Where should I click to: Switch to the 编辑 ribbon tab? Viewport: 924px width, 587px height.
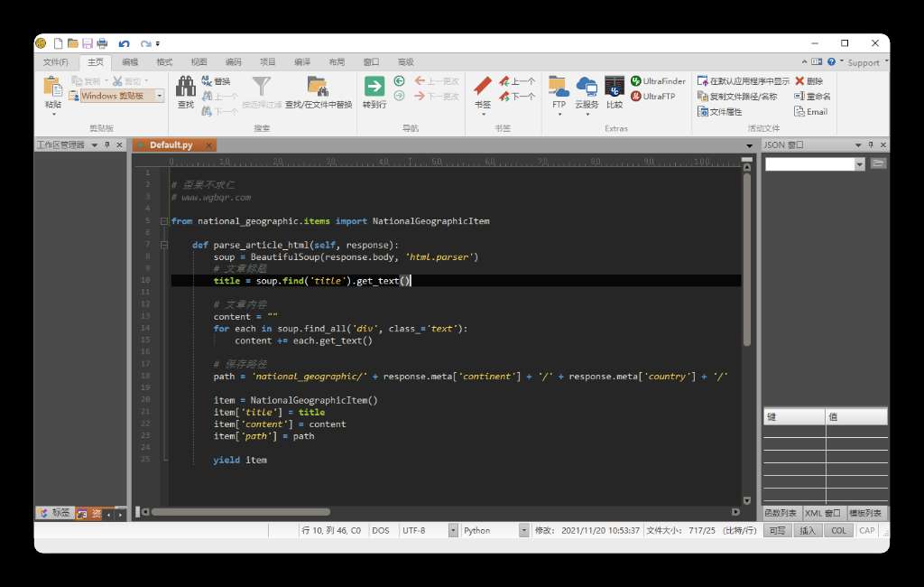click(x=130, y=62)
